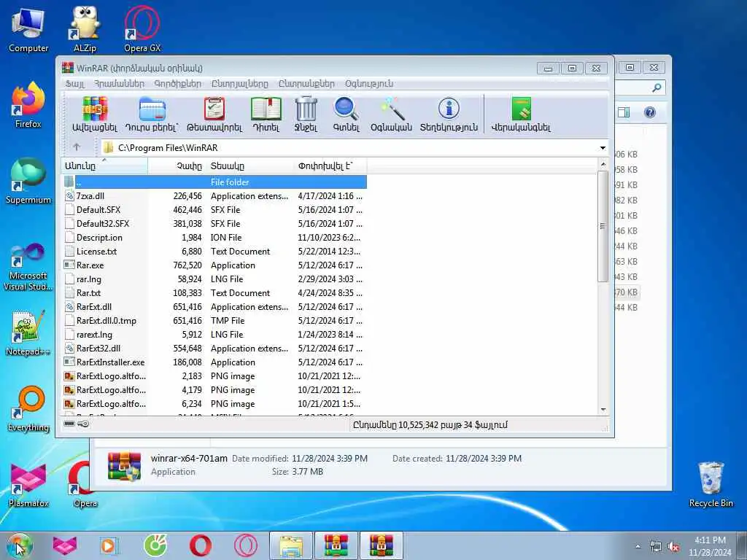Select rarext.lng file row
Viewport: 747px width, 560px height.
(214, 334)
